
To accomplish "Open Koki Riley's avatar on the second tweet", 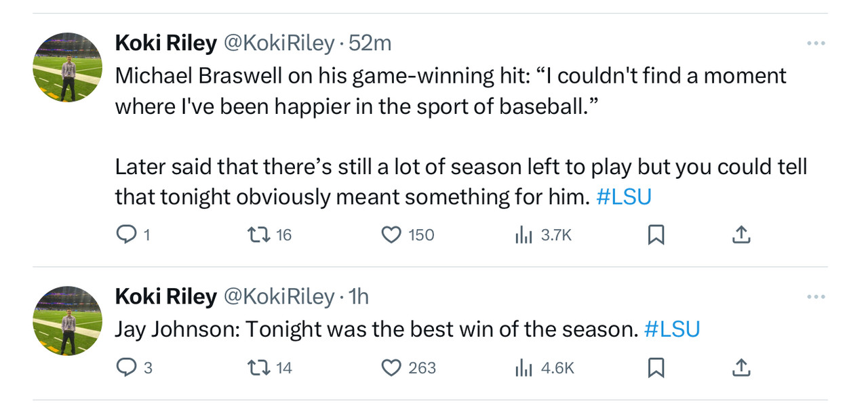I will (x=68, y=321).
